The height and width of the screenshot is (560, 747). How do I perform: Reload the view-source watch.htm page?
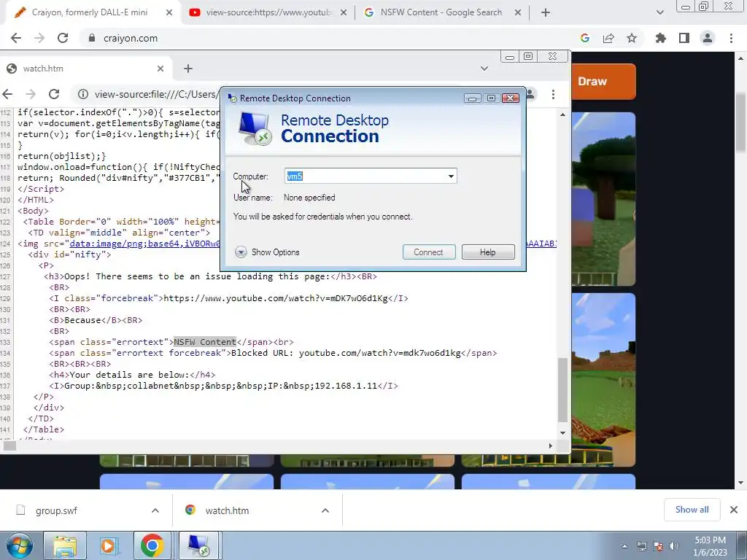pos(54,94)
